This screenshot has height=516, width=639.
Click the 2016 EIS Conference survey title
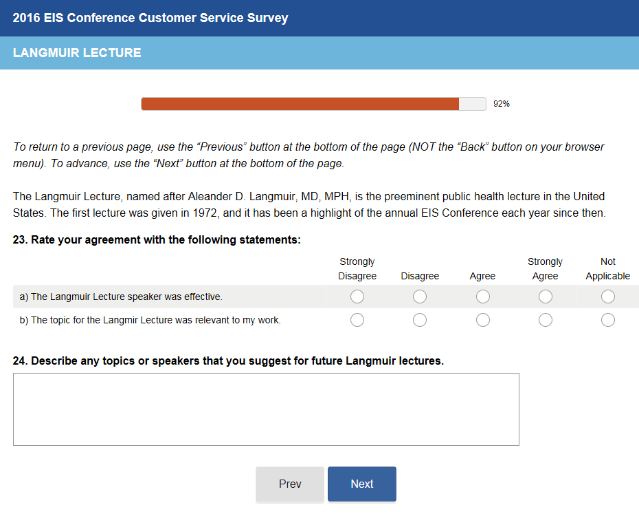point(150,18)
